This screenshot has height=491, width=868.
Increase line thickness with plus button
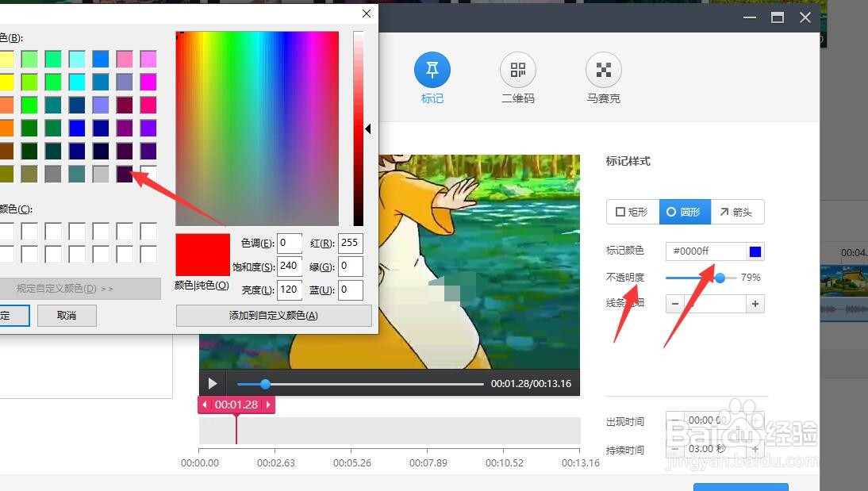click(x=755, y=304)
